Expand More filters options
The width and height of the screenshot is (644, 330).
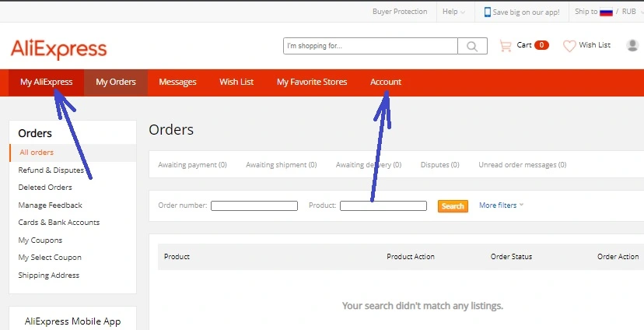coord(501,205)
